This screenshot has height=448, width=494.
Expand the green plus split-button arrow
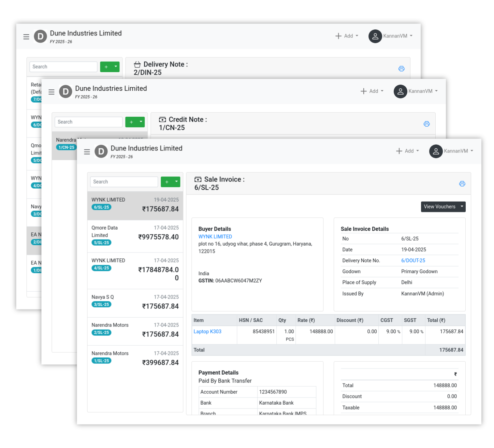click(176, 182)
